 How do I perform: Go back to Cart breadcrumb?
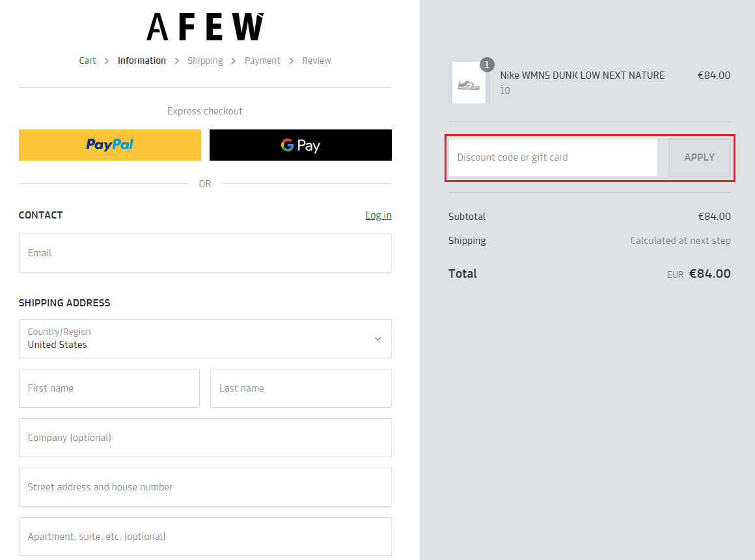[x=87, y=60]
